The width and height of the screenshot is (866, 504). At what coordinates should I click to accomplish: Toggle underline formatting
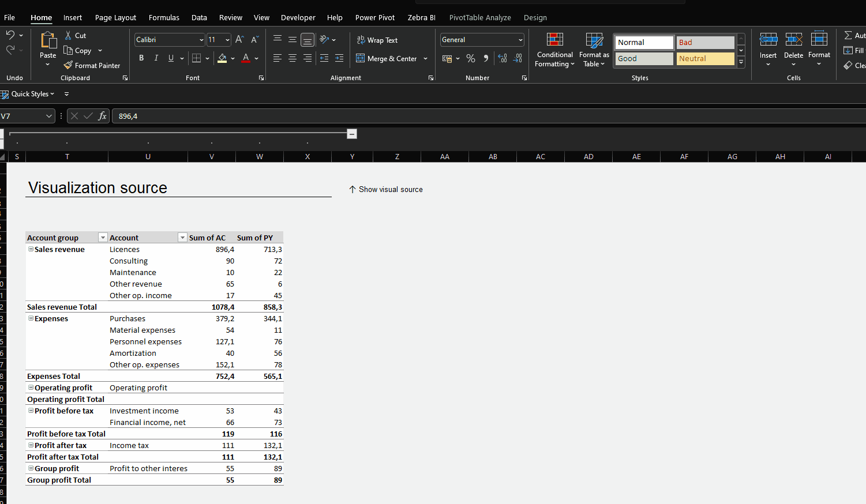[170, 58]
